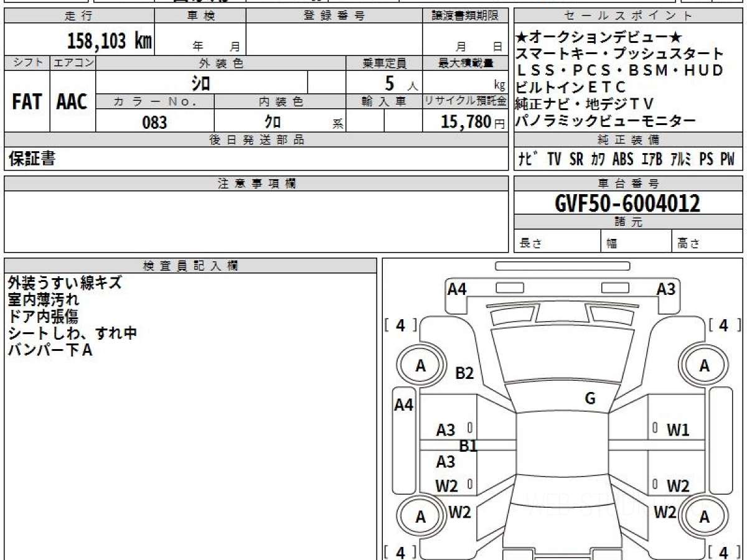
Task: Click the G mark on the windshield
Action: 590,398
